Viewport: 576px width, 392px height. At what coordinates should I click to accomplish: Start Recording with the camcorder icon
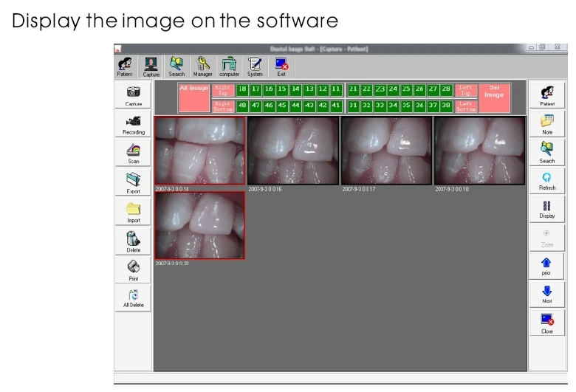pyautogui.click(x=133, y=124)
